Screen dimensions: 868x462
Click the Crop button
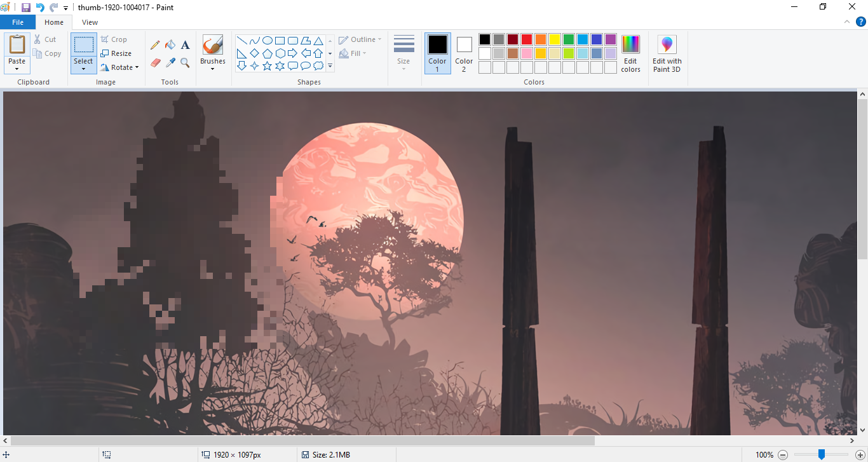[x=114, y=39]
